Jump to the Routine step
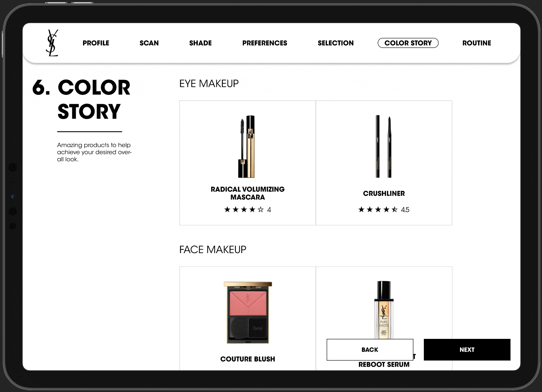This screenshot has width=542, height=392. click(x=477, y=43)
